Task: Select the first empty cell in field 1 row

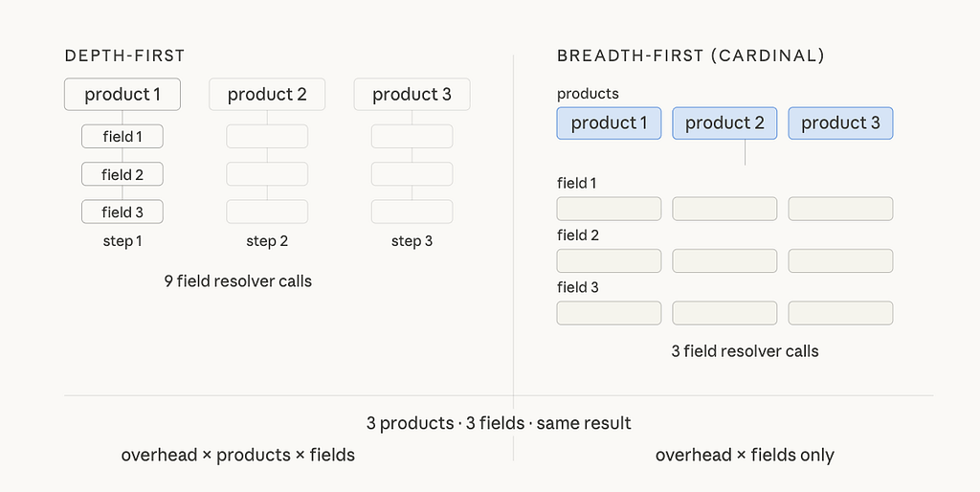Action: point(609,209)
